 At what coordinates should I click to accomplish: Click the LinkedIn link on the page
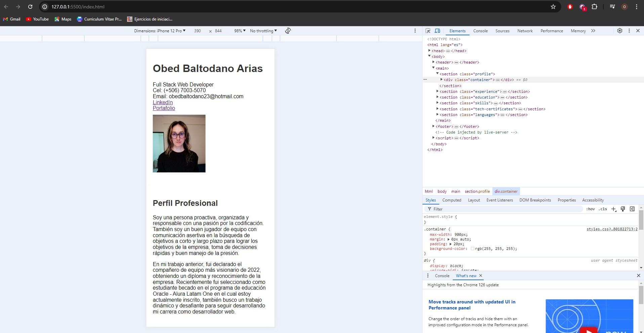point(163,102)
